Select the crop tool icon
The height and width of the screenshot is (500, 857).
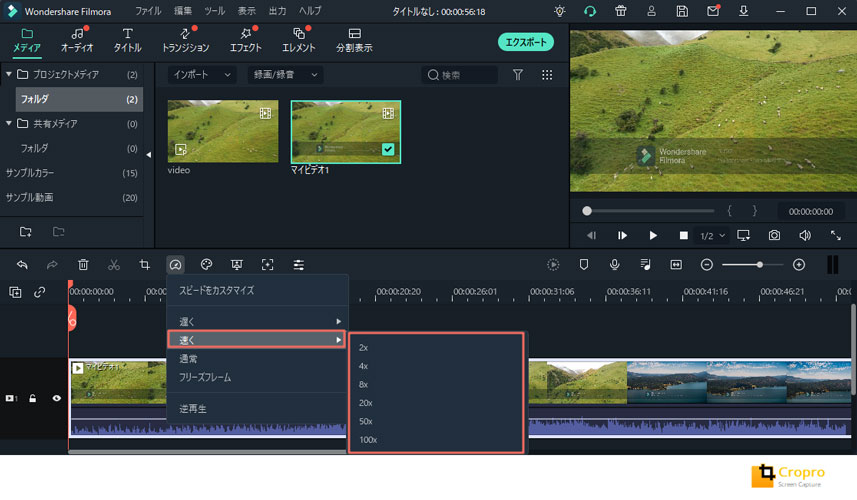(144, 265)
